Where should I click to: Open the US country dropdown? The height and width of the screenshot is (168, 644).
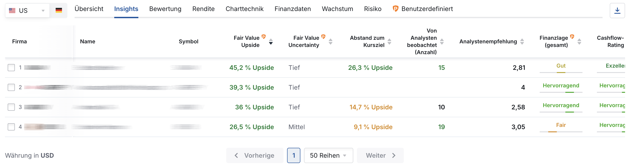click(27, 11)
